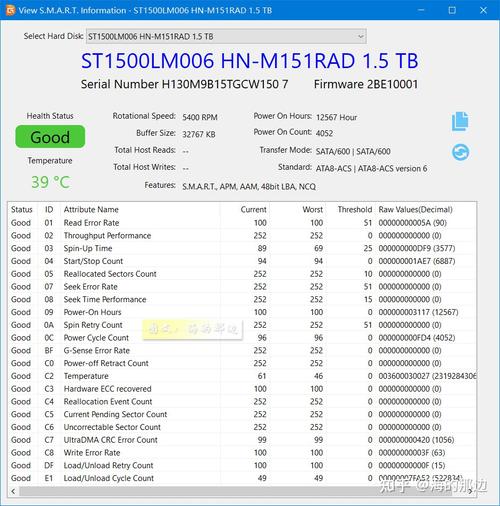The height and width of the screenshot is (506, 500).
Task: Select the Seek Time Performance row
Action: pos(242,299)
